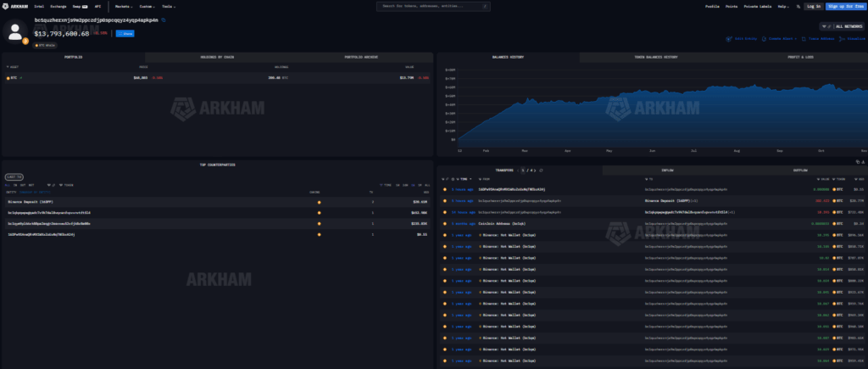Expand the Tools dropdown menu
Screen dimensions: 868x369
tap(174, 6)
